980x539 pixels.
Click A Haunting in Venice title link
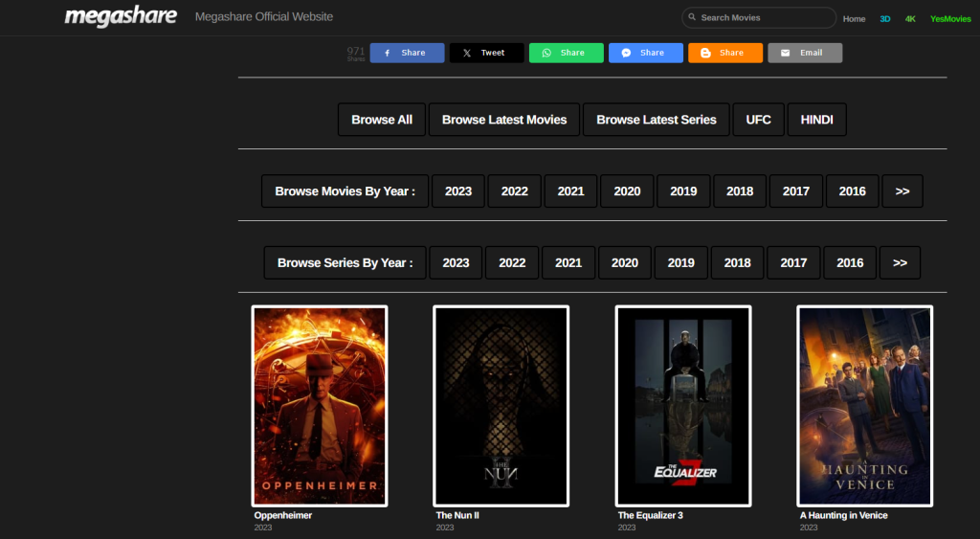click(x=844, y=515)
